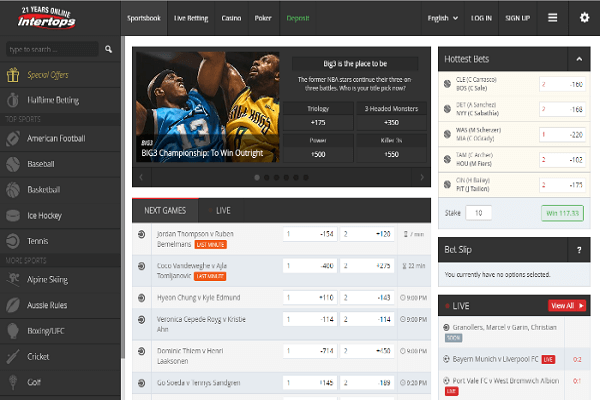Click tennis icon beside Granollers v Garin

tap(446, 327)
